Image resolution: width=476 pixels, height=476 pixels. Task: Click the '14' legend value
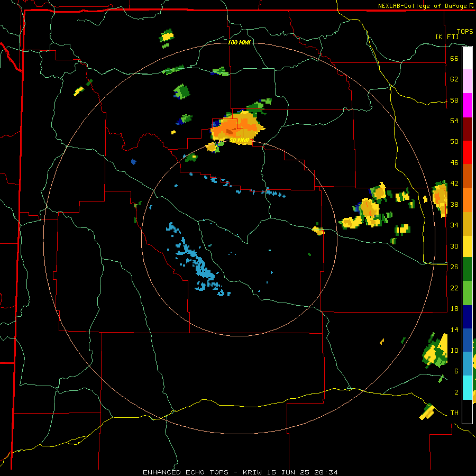tap(454, 329)
